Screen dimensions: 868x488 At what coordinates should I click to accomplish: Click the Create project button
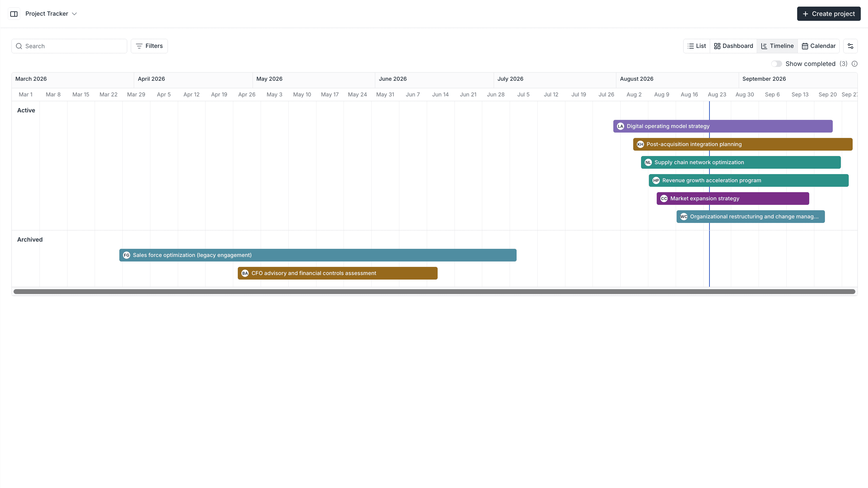(829, 14)
